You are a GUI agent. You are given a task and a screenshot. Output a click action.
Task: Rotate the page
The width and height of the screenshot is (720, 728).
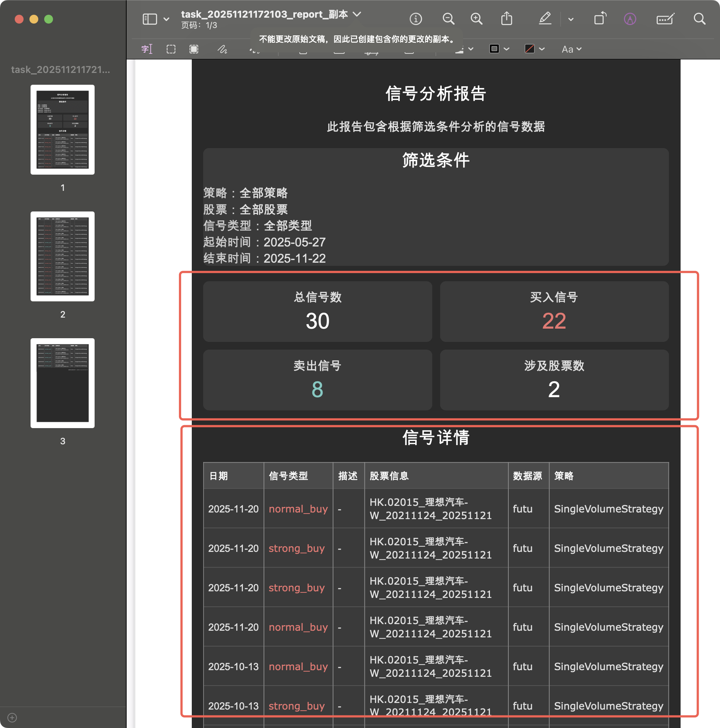pos(600,19)
